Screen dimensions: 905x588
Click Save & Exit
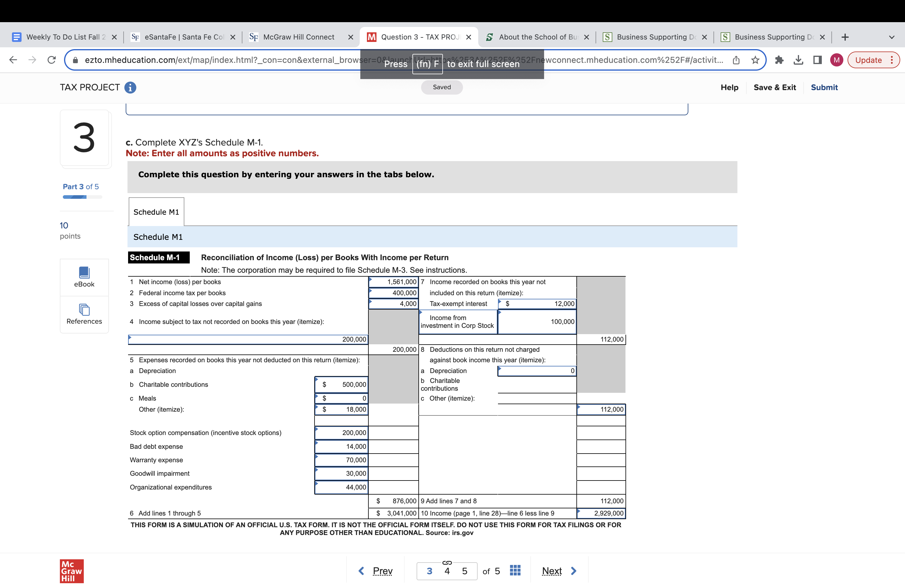774,87
